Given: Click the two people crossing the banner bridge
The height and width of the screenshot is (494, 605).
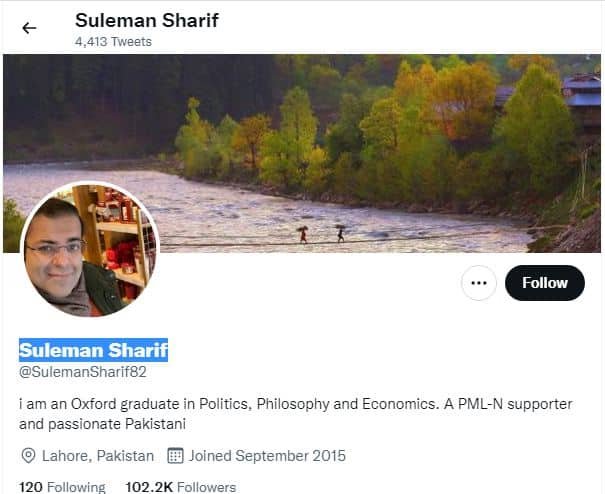Looking at the screenshot, I should [320, 234].
